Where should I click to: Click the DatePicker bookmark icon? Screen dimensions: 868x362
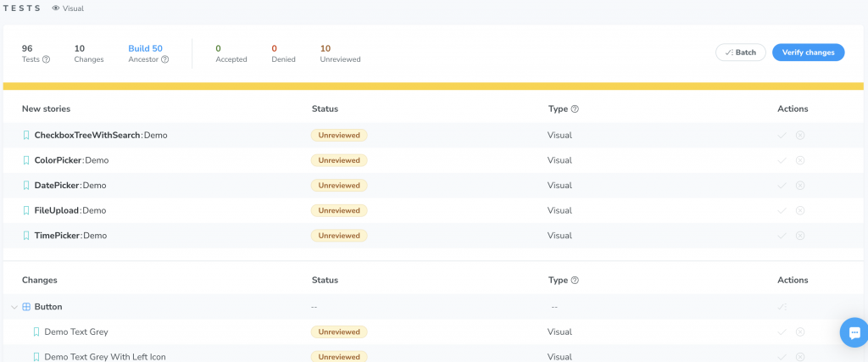pos(26,186)
